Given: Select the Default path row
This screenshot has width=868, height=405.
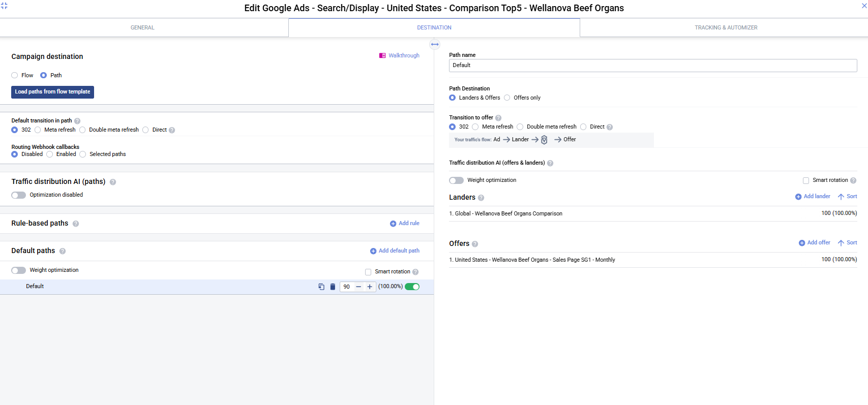Looking at the screenshot, I should coord(217,287).
